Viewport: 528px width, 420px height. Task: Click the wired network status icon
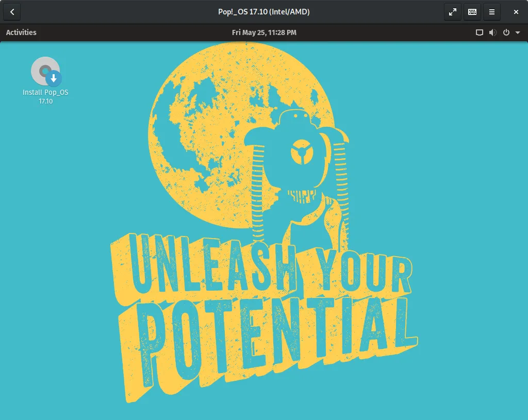479,32
